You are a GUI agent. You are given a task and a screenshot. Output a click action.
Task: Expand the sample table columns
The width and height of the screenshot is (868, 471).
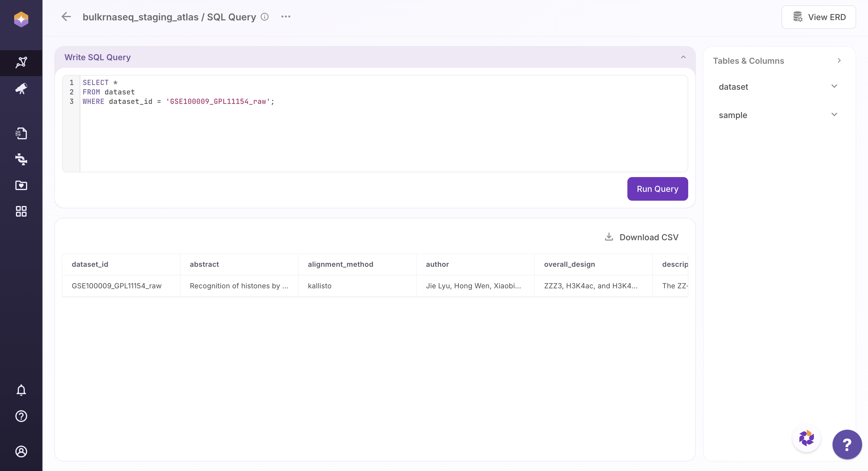pyautogui.click(x=834, y=115)
